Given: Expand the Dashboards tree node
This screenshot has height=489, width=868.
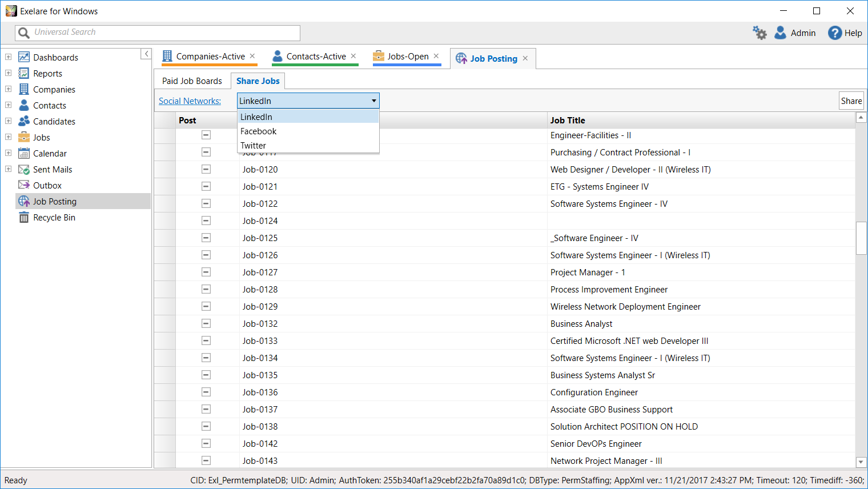Looking at the screenshot, I should (x=8, y=57).
